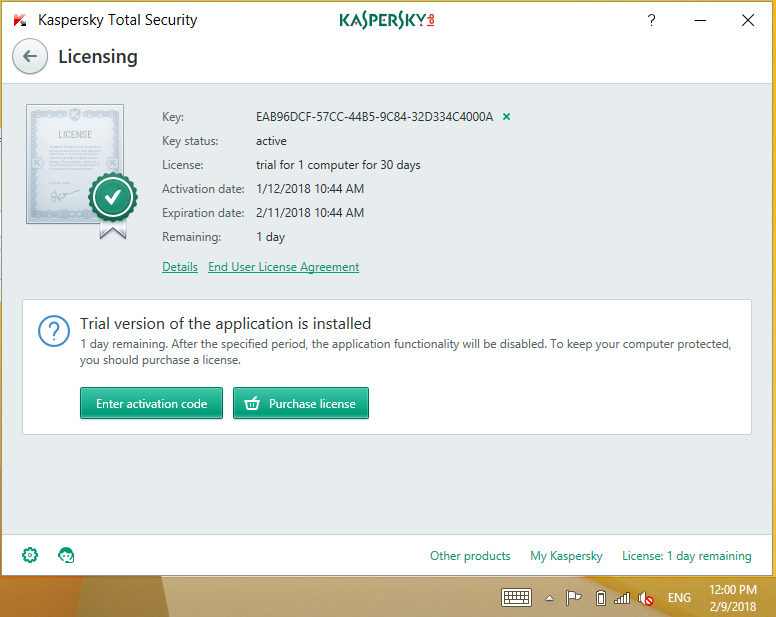The image size is (776, 617).
Task: Show hidden tray icons arrow
Action: coord(549,598)
